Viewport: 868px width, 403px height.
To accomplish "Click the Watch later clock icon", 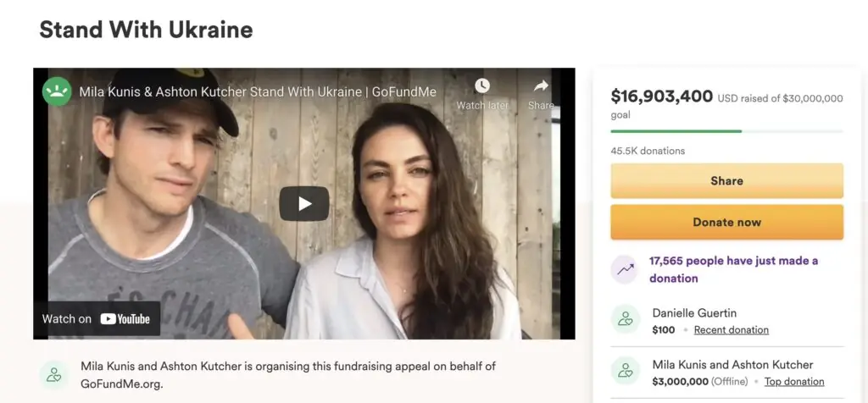I will pyautogui.click(x=481, y=86).
